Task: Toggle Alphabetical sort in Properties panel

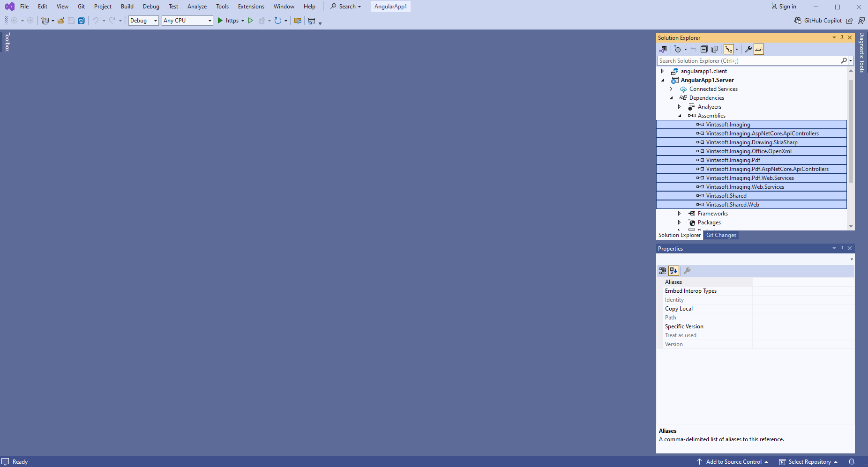Action: (673, 271)
